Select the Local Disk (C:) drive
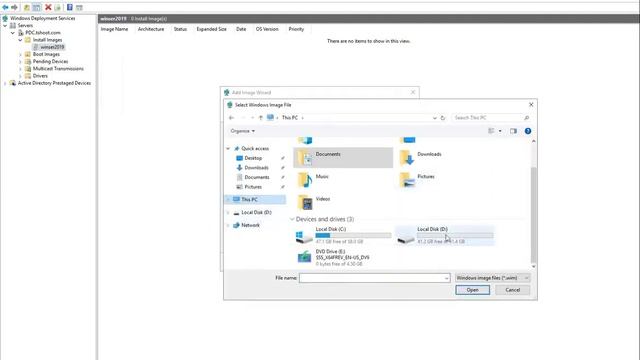Viewport: 640px width, 360px height. (343, 236)
